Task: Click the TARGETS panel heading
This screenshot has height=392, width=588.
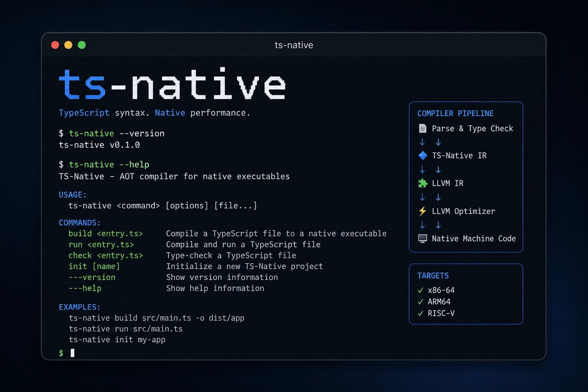Action: [x=433, y=276]
